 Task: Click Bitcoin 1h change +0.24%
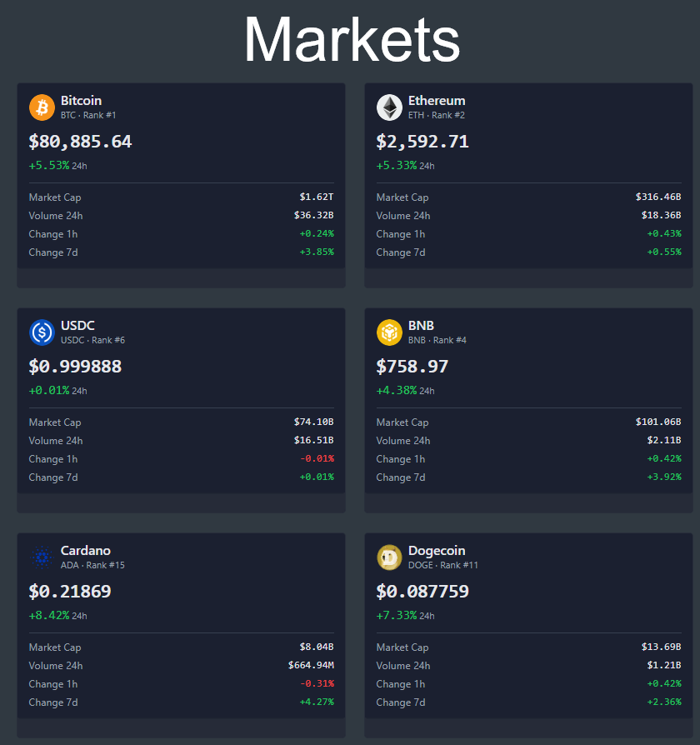(317, 233)
